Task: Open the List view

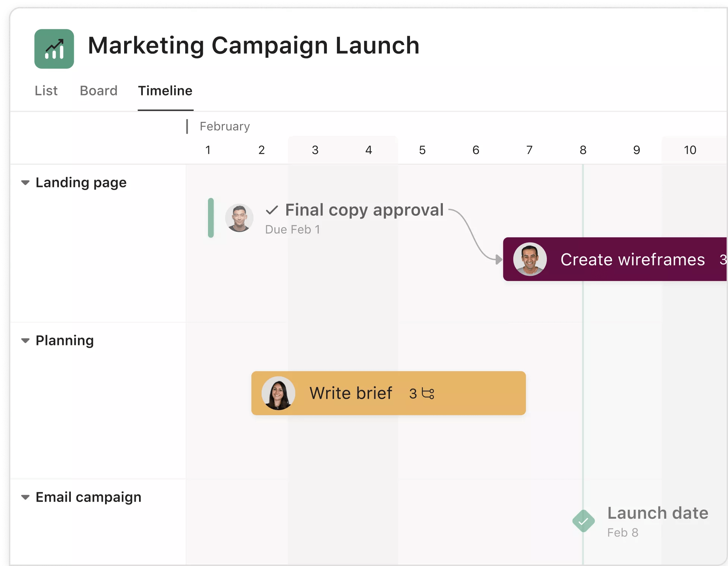Action: click(46, 91)
